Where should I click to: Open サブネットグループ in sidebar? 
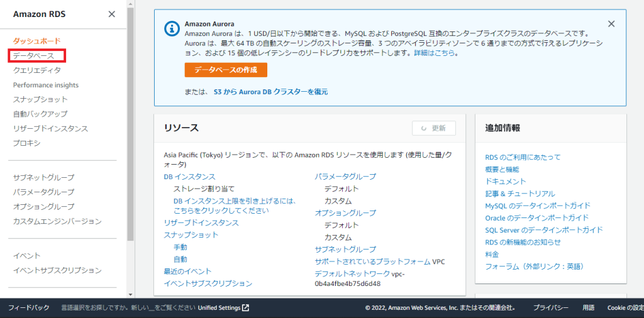(43, 177)
